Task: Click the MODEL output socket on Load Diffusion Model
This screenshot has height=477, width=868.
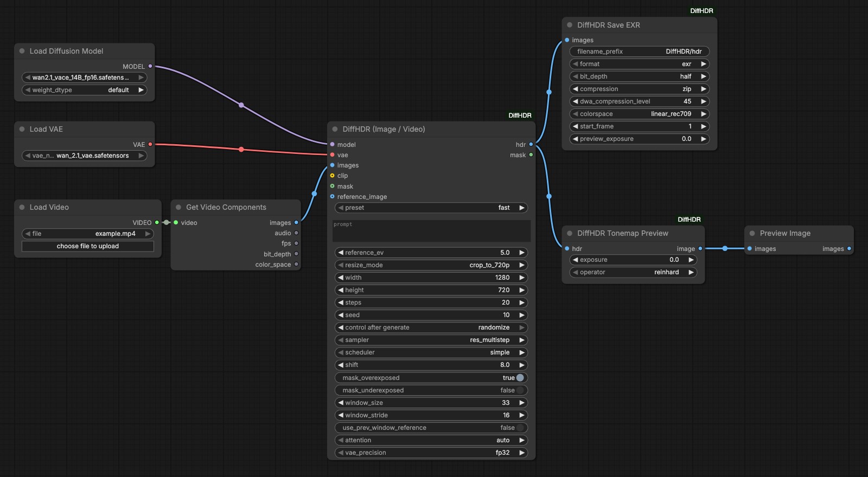Action: click(x=150, y=66)
